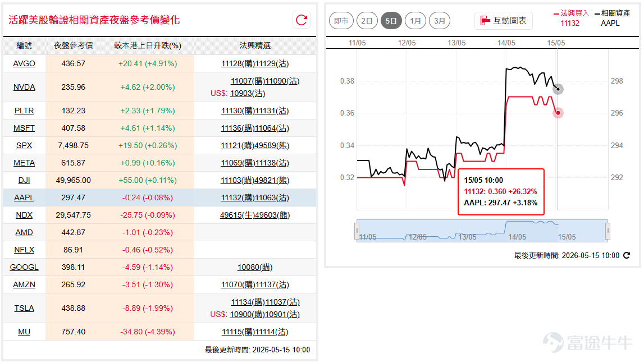Switch chart to 2日 range
The width and height of the screenshot is (644, 363).
coord(367,21)
